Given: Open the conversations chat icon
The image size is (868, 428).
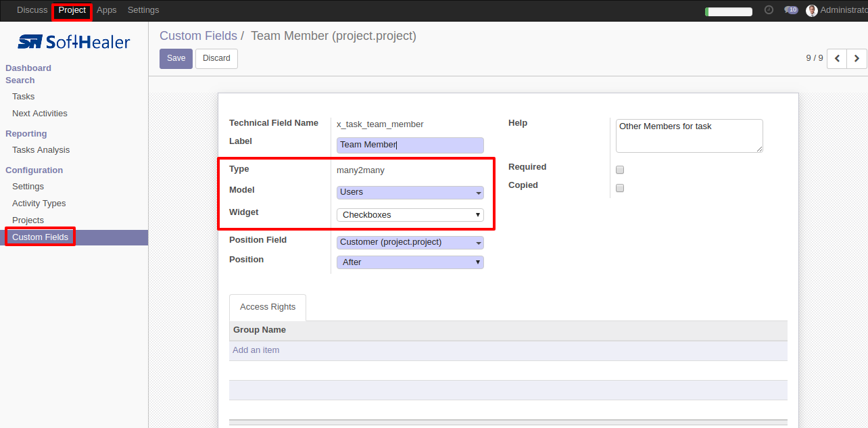Looking at the screenshot, I should pyautogui.click(x=791, y=10).
